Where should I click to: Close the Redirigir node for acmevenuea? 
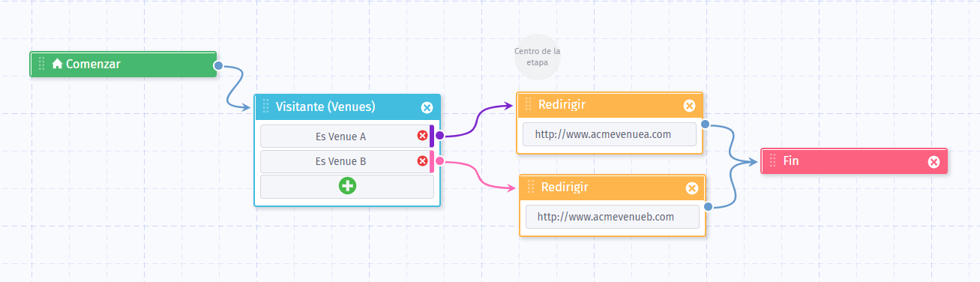point(689,106)
